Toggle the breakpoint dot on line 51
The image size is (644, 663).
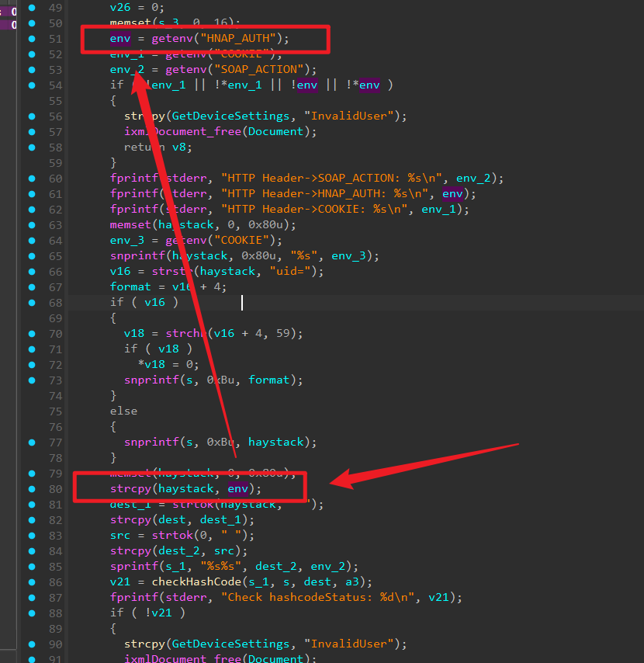point(32,39)
